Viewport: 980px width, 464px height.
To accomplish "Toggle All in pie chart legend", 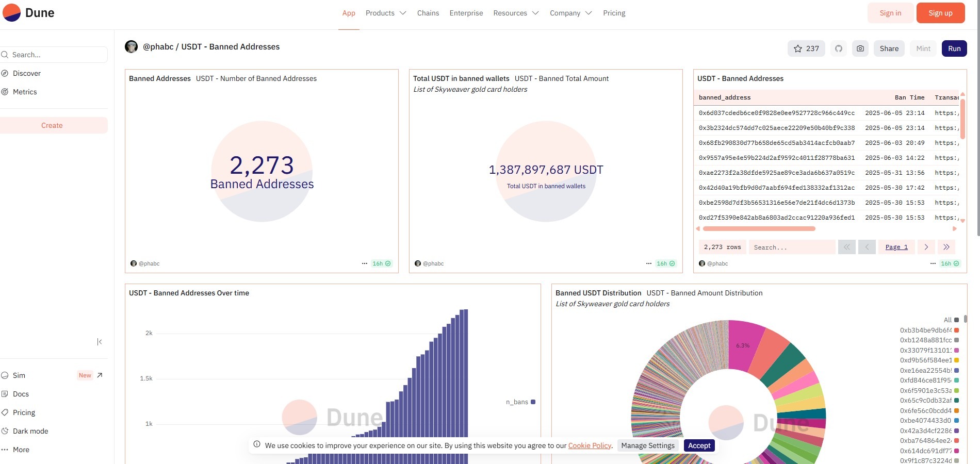I will 951,320.
